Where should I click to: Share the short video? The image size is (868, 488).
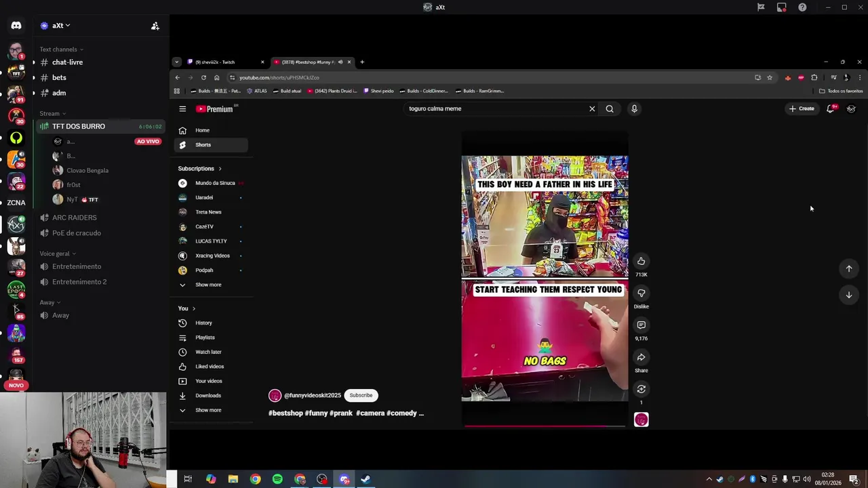click(x=641, y=357)
